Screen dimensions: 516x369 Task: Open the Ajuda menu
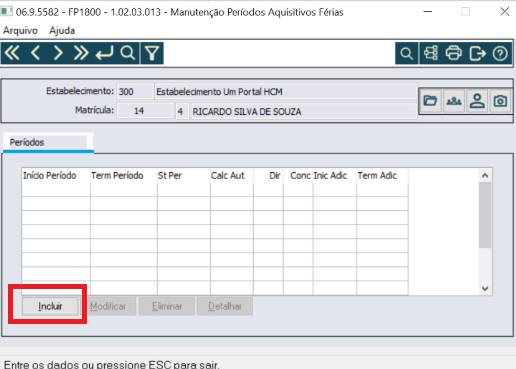[x=62, y=30]
